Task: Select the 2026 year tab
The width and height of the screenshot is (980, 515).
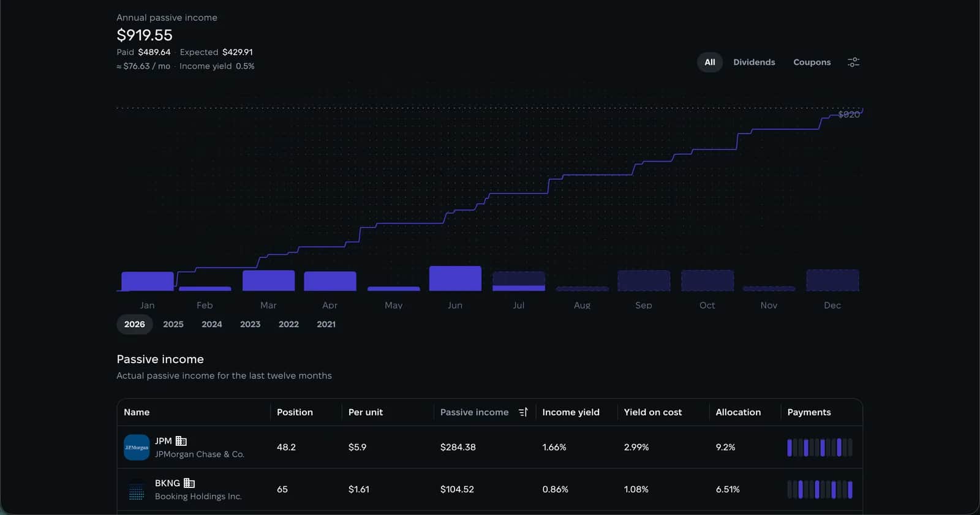Action: [135, 324]
